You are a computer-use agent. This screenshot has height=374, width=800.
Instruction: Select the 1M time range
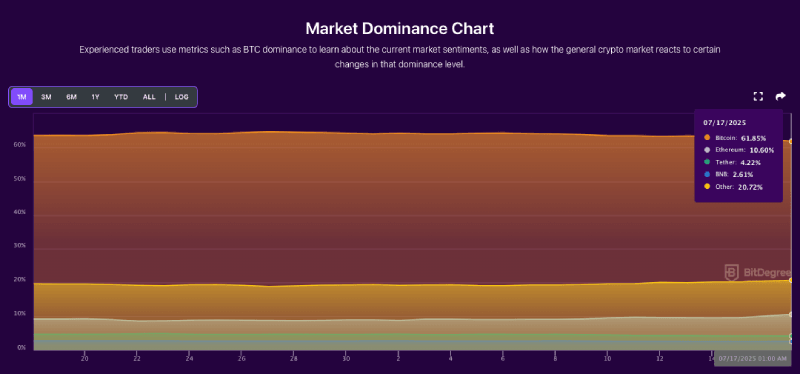[21, 97]
